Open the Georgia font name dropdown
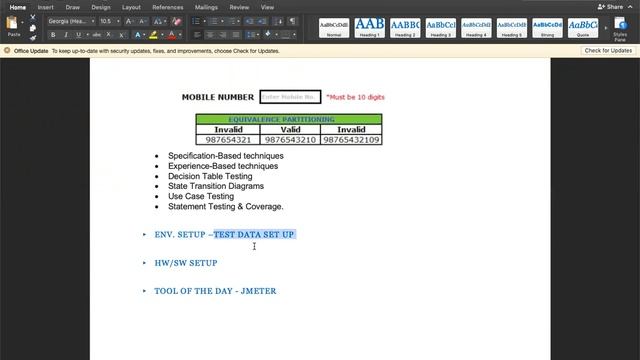The image size is (640, 360). pos(93,21)
